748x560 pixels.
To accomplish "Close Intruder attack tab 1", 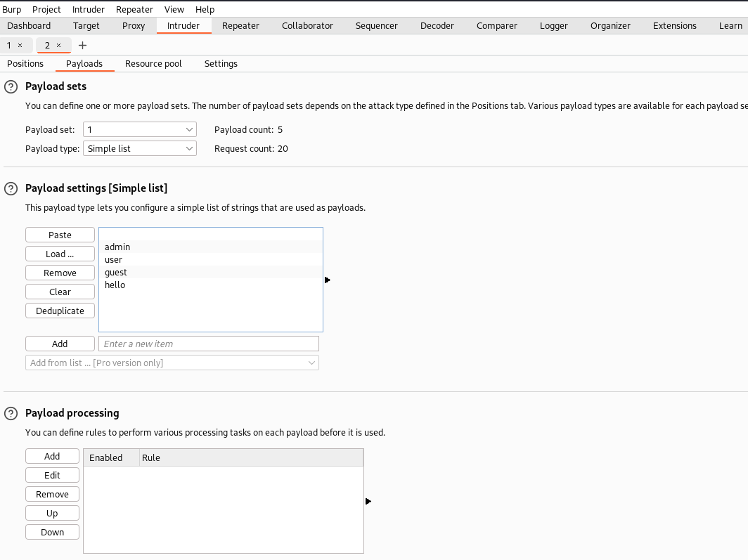I will [x=20, y=45].
